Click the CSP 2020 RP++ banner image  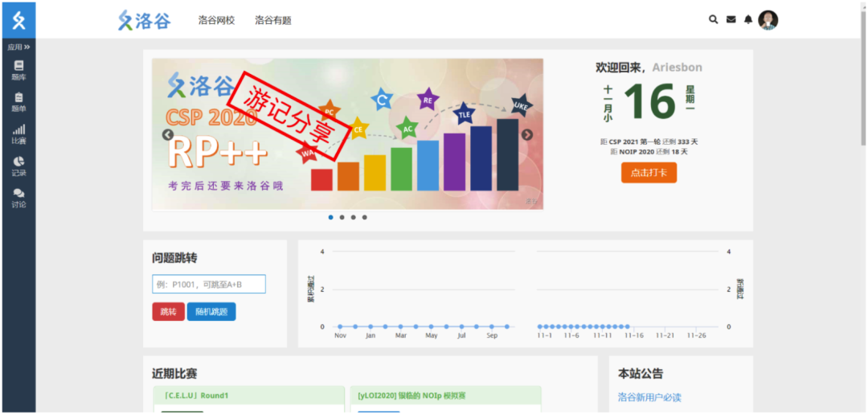348,134
